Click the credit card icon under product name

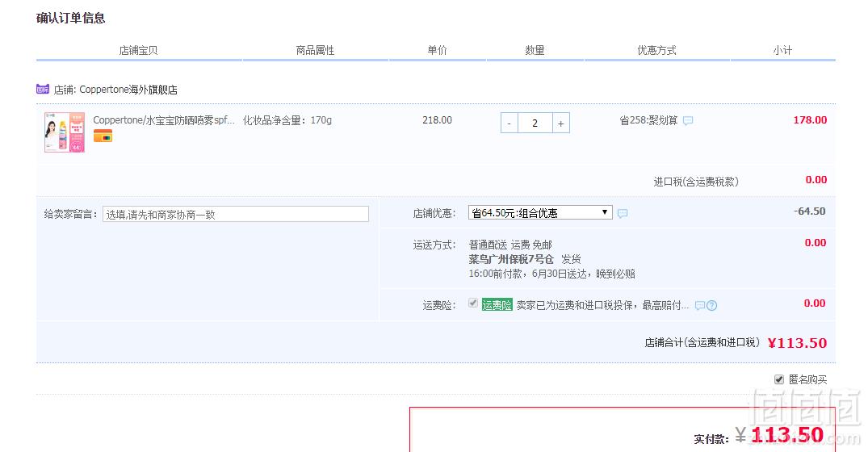pos(103,136)
